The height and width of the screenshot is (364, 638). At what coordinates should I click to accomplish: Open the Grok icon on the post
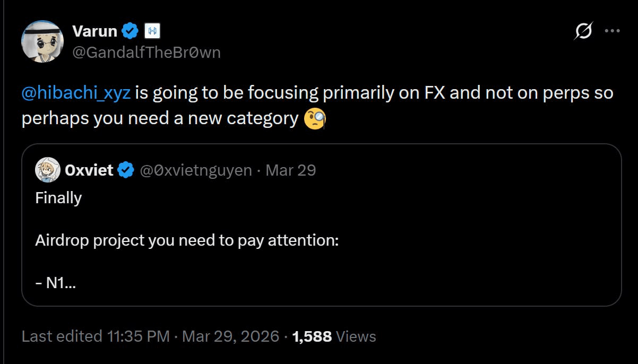coord(583,31)
